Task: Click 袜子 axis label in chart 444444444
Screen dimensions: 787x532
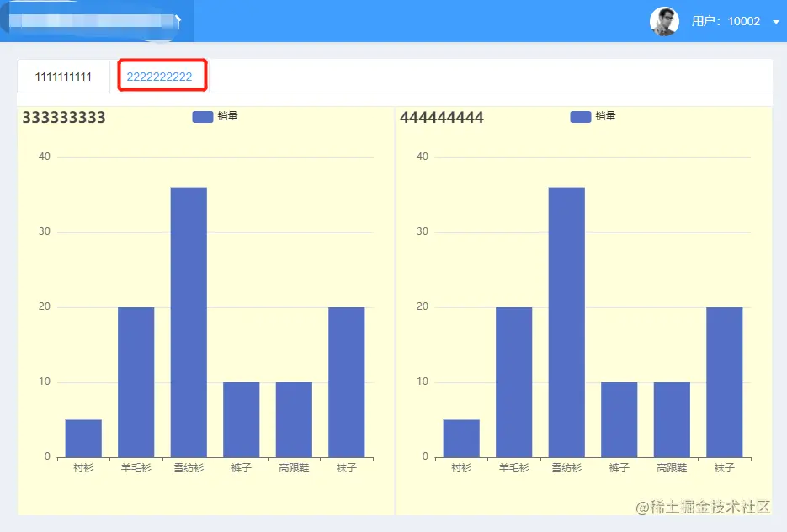Action: pos(725,468)
